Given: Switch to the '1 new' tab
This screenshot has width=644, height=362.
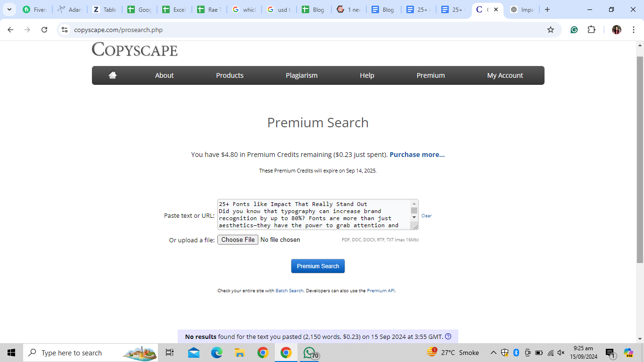Looking at the screenshot, I should [349, 9].
